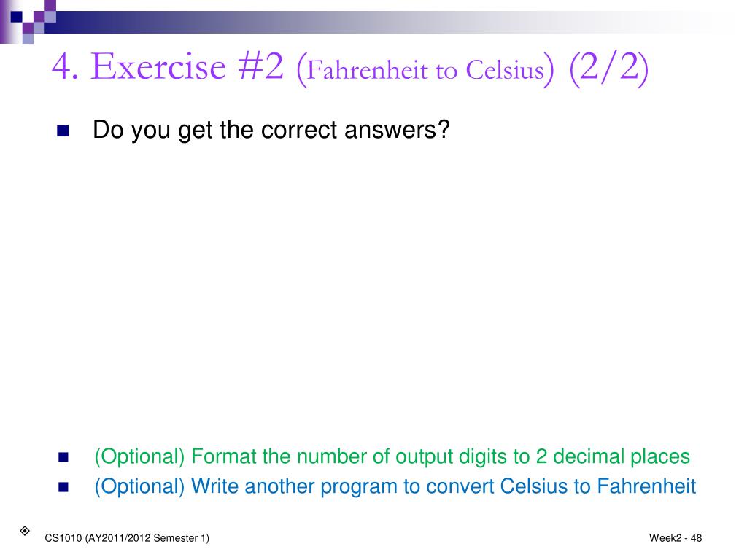This screenshot has width=747, height=560.
Task: Click the "2 decimal places" phrase in the green line
Action: (613, 456)
